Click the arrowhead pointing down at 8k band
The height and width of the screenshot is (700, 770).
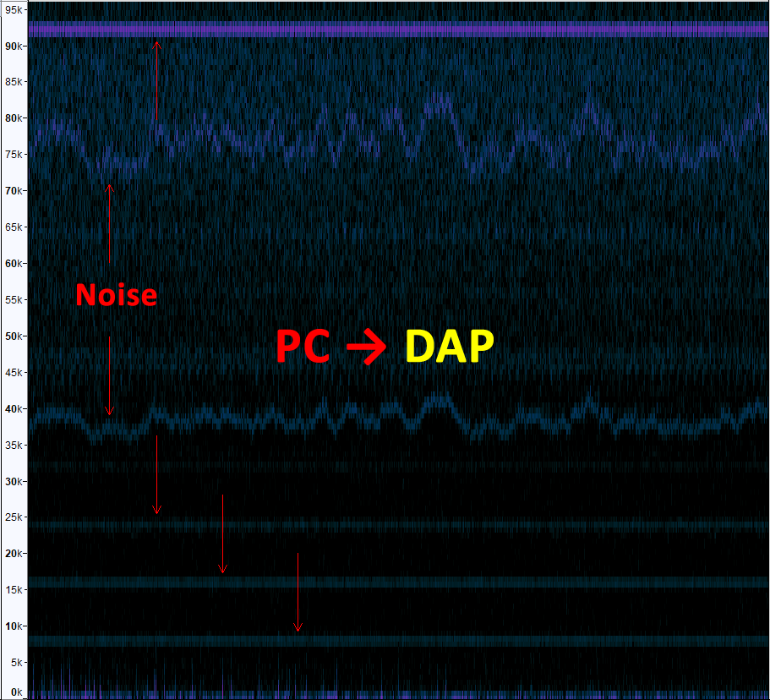[x=298, y=626]
